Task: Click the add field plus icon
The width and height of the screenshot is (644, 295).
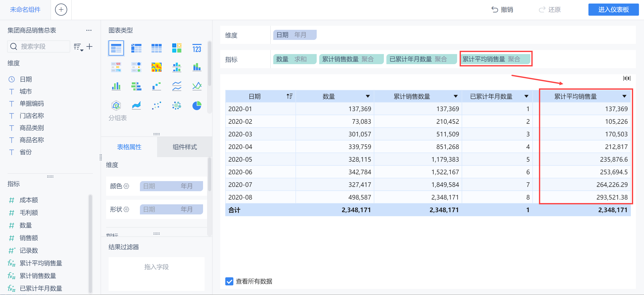Action: [x=89, y=46]
